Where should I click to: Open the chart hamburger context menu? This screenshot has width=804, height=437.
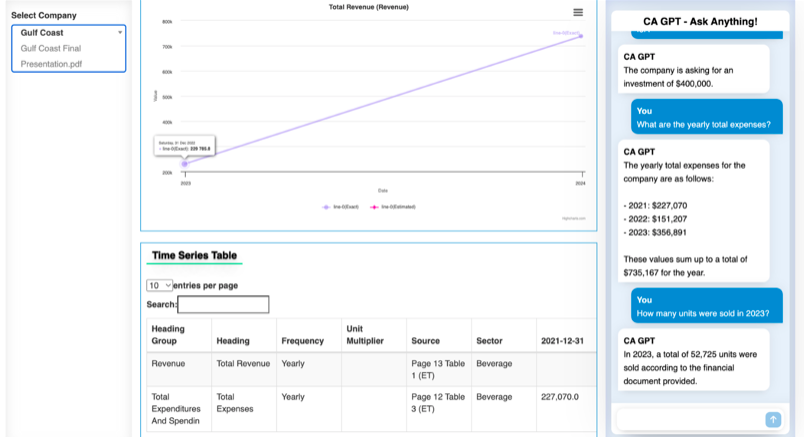[578, 13]
